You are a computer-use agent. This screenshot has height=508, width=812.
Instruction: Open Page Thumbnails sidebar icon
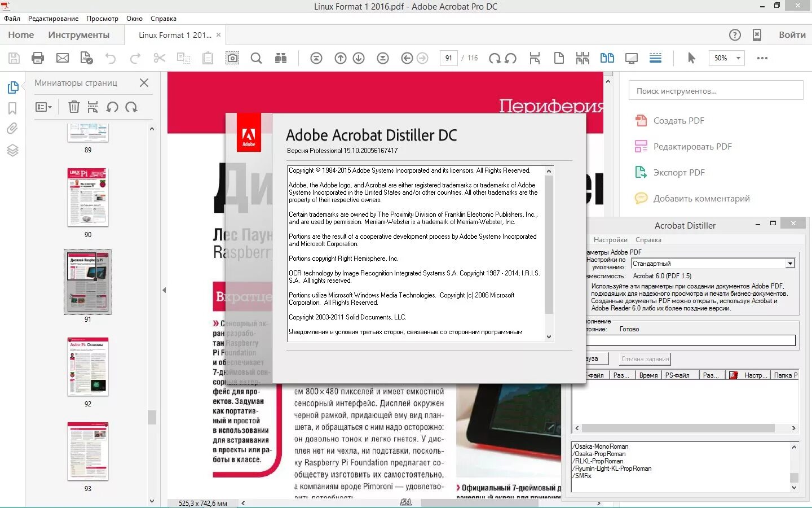coord(12,87)
